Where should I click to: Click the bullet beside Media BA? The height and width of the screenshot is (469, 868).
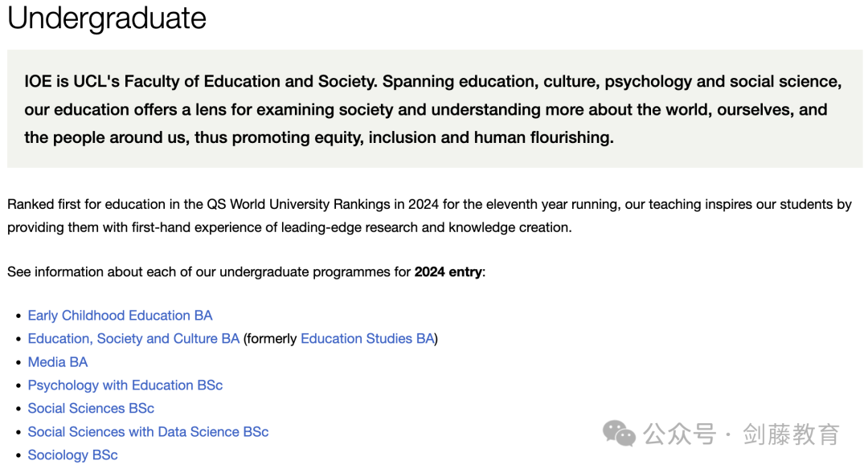click(18, 362)
